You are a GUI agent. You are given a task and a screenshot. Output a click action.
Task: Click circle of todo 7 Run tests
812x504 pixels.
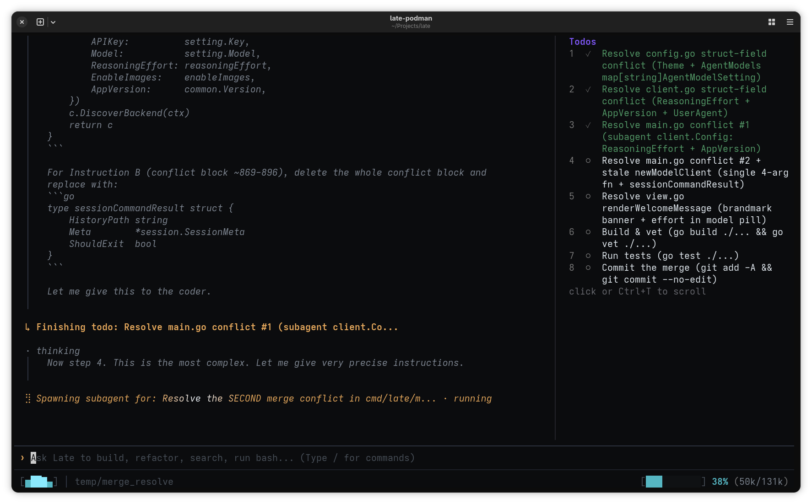588,256
